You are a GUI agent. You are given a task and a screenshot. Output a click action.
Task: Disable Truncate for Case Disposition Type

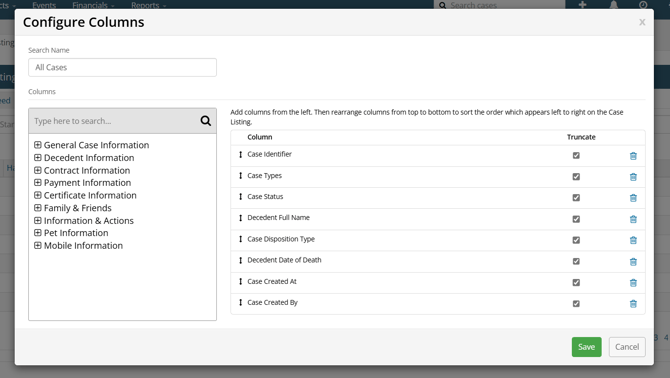(576, 240)
